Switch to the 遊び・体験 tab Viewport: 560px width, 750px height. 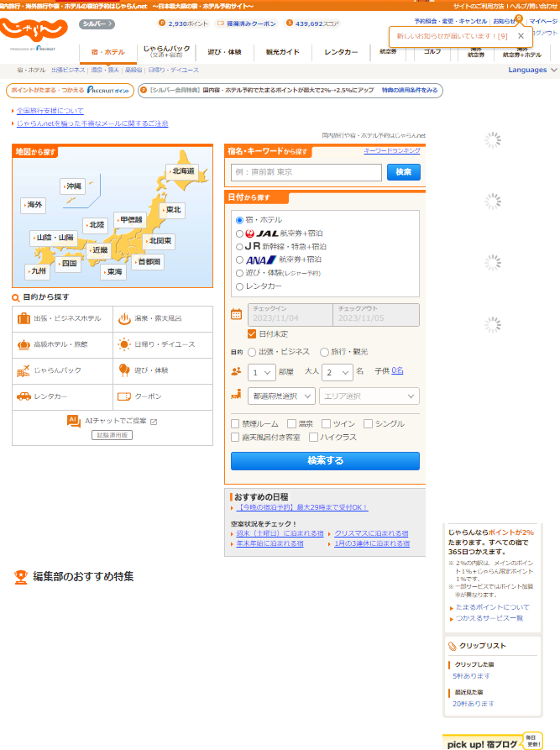(x=224, y=52)
